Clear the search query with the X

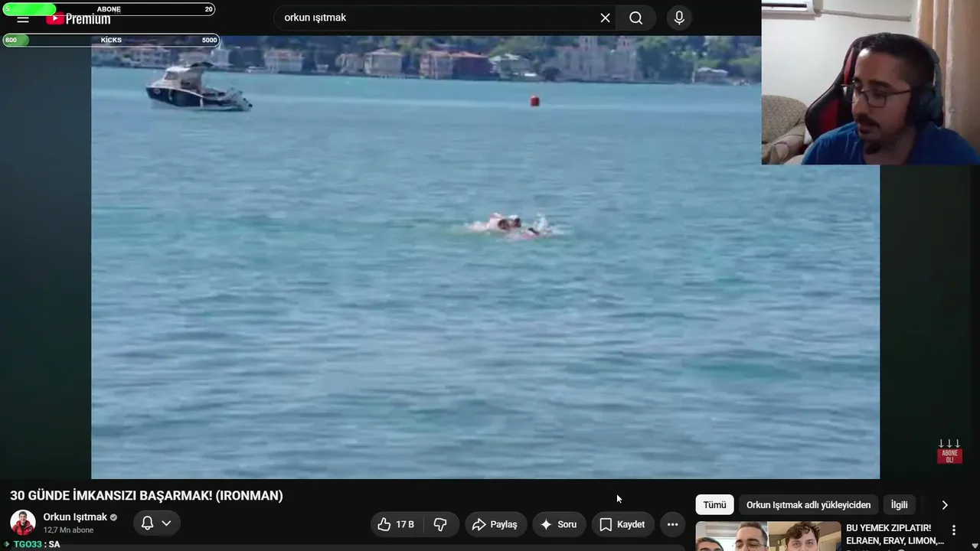(x=605, y=18)
